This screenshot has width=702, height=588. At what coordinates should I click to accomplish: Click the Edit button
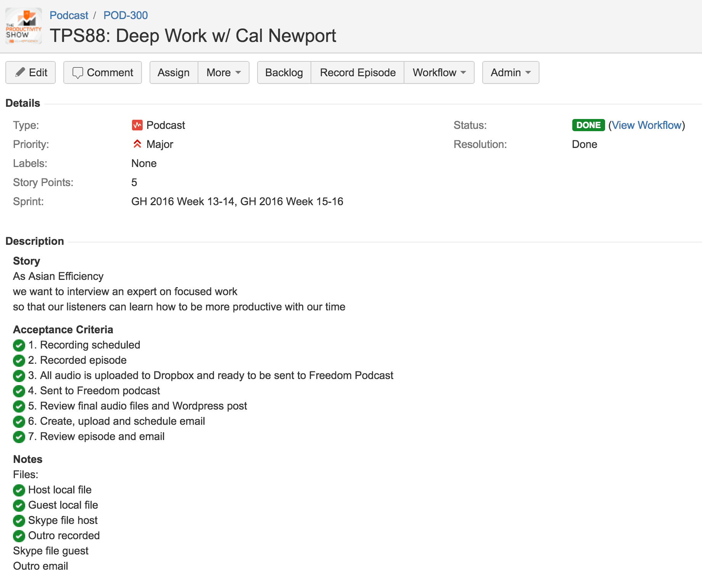click(x=31, y=72)
